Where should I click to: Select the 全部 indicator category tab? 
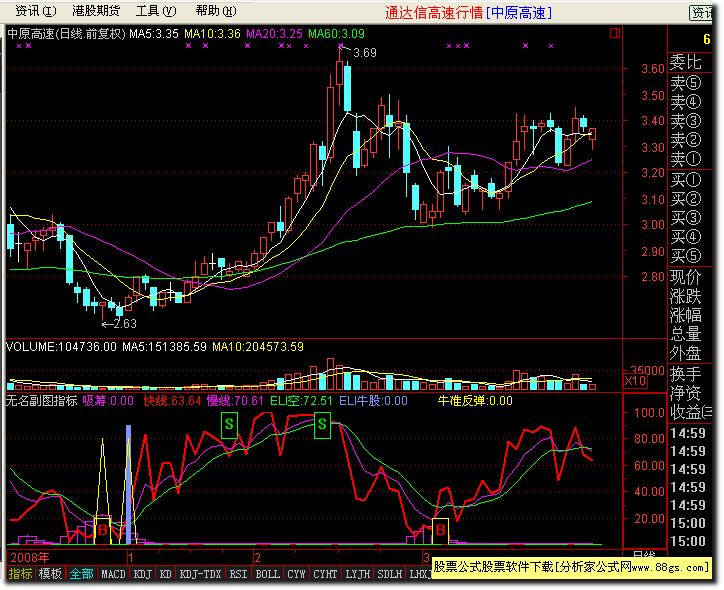[81, 573]
